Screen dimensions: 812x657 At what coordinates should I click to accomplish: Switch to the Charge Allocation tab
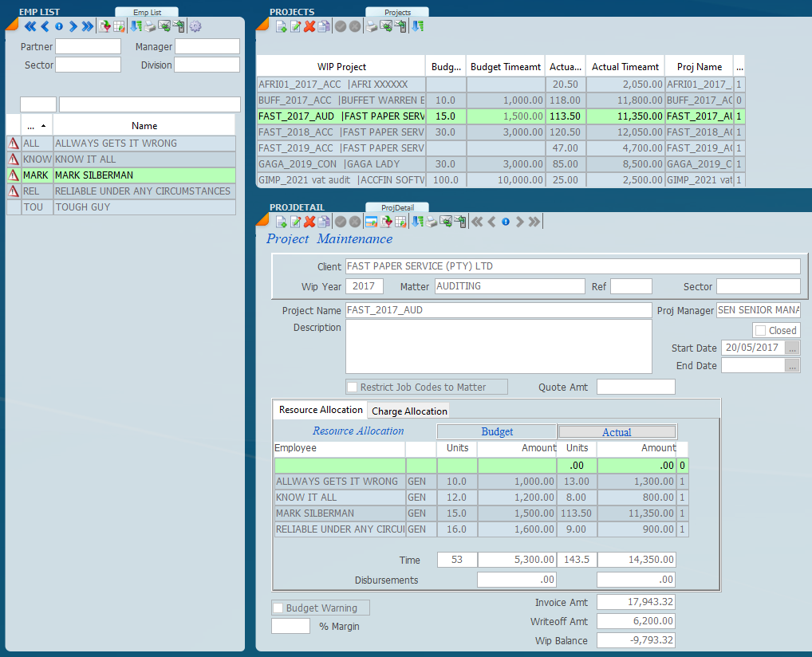pyautogui.click(x=409, y=411)
